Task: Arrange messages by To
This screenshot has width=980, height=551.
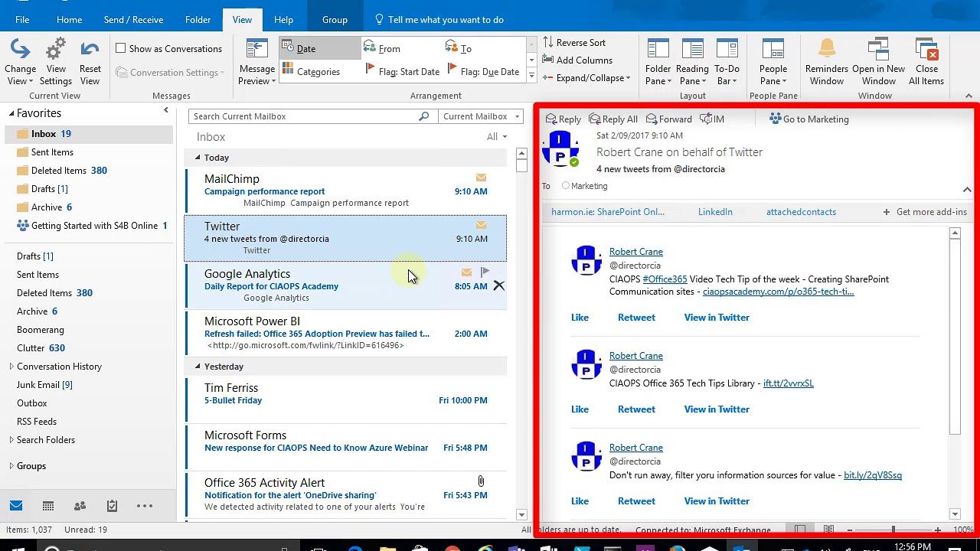Action: (459, 48)
